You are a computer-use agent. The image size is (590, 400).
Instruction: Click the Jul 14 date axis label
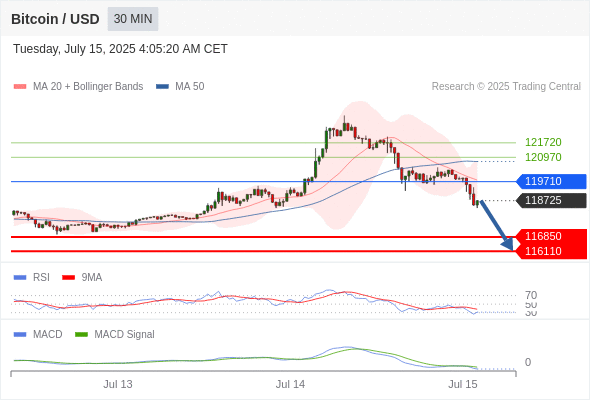click(x=290, y=384)
